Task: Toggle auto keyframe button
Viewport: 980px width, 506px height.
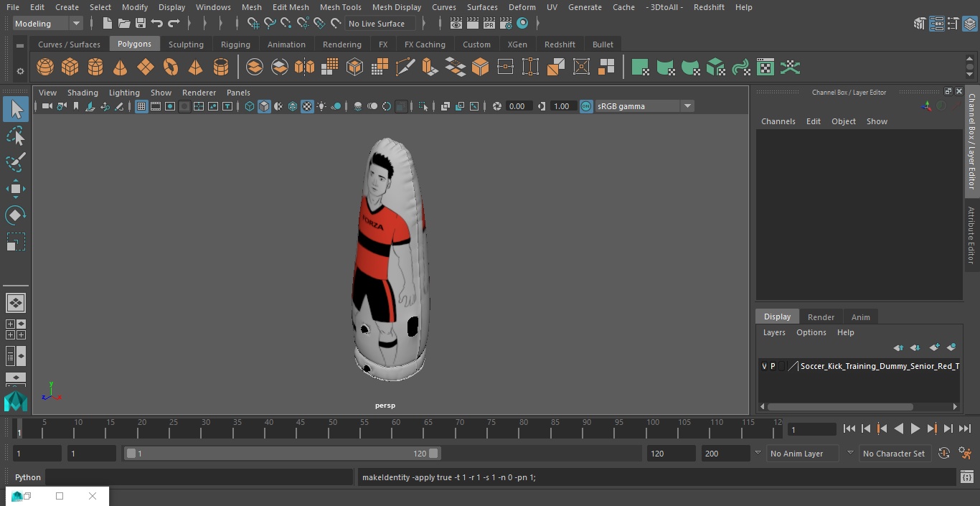Action: tap(944, 454)
